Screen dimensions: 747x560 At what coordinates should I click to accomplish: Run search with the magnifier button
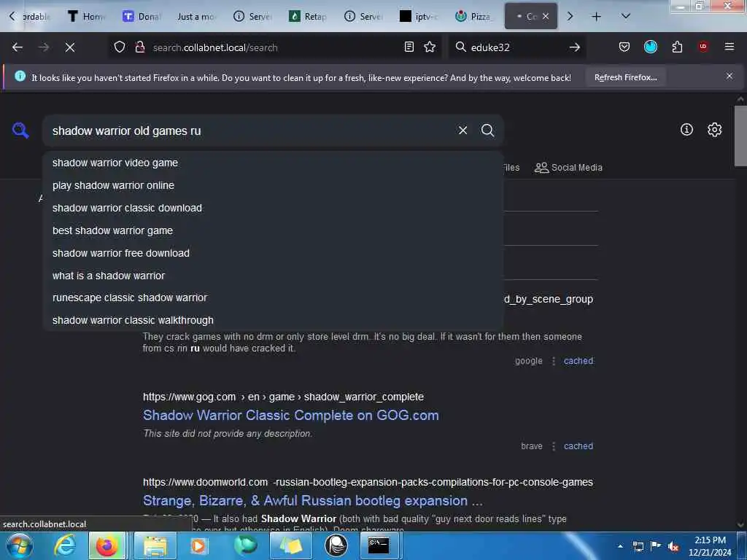pyautogui.click(x=487, y=131)
